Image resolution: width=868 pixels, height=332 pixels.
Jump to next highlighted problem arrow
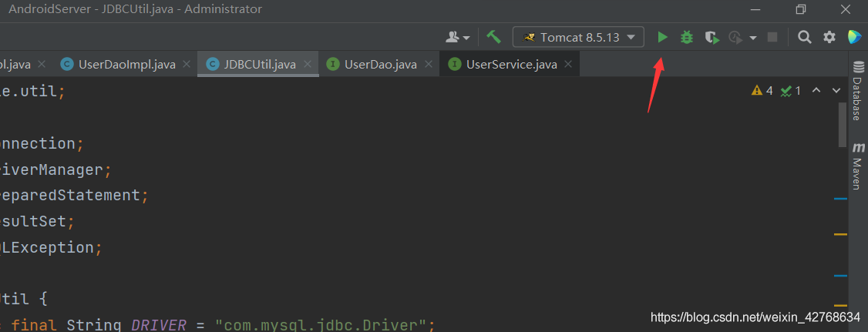[836, 91]
